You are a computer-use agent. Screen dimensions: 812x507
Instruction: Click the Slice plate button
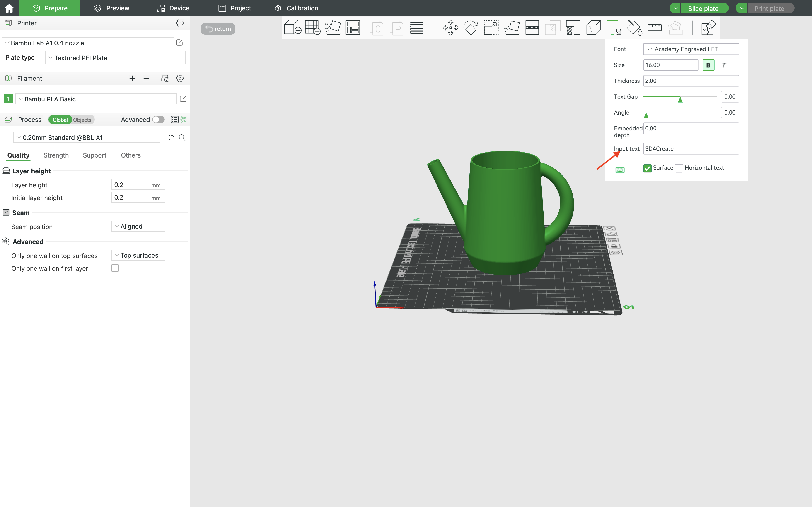pyautogui.click(x=703, y=8)
